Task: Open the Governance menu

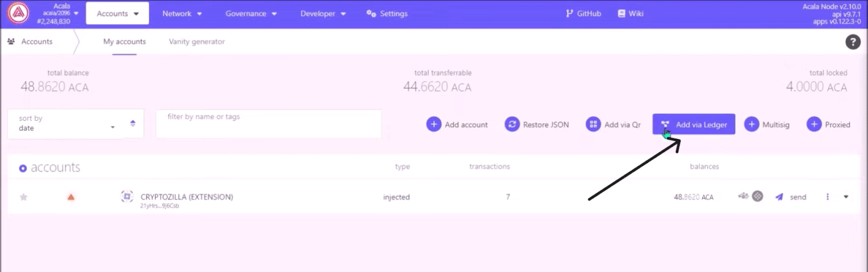Action: pos(251,14)
